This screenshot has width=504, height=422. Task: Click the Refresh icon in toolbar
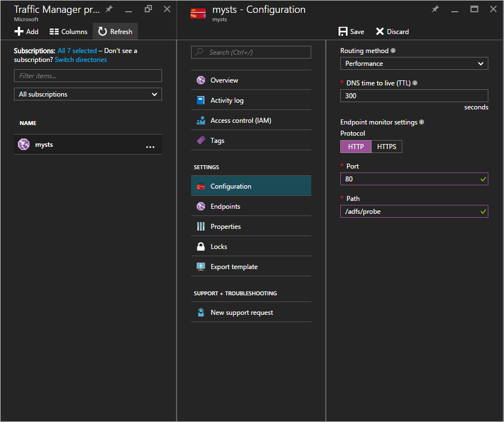102,32
